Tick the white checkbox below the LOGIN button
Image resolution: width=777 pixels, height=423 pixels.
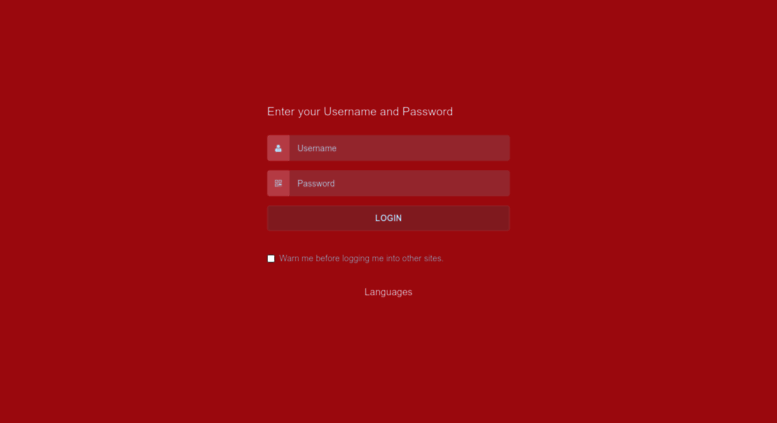pyautogui.click(x=271, y=259)
